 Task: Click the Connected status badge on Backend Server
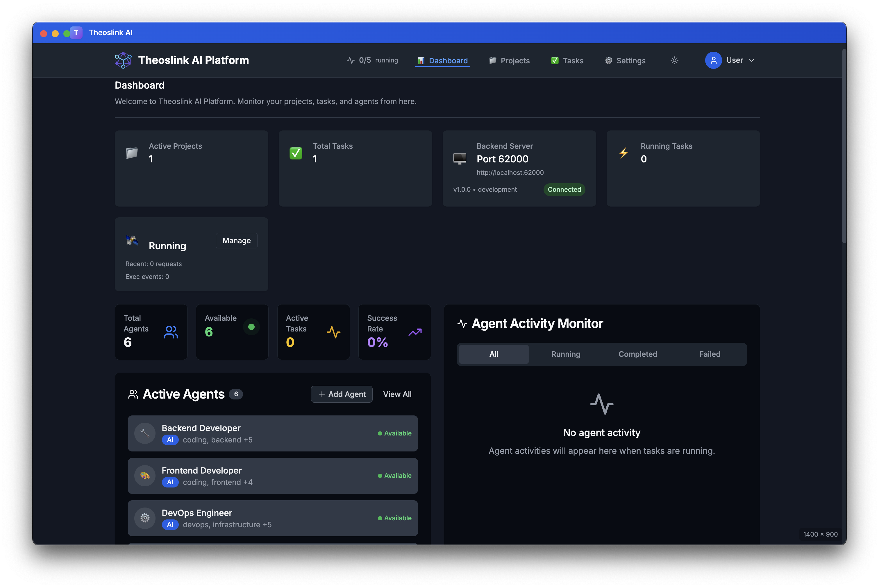(564, 189)
